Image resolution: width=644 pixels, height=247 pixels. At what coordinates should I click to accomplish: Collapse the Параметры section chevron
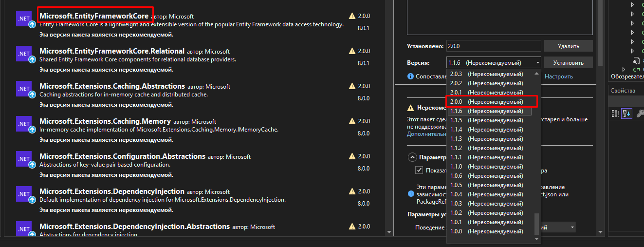(412, 157)
